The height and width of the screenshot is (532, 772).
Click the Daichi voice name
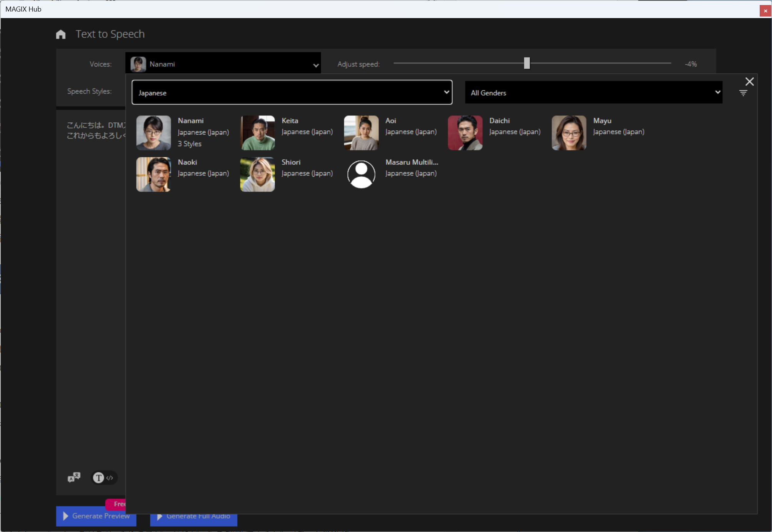(499, 120)
